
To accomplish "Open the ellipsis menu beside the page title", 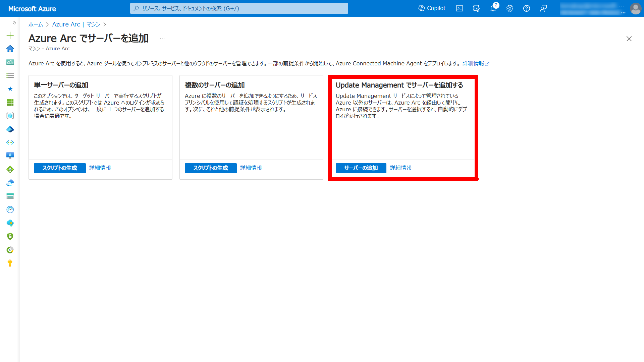I will (162, 39).
